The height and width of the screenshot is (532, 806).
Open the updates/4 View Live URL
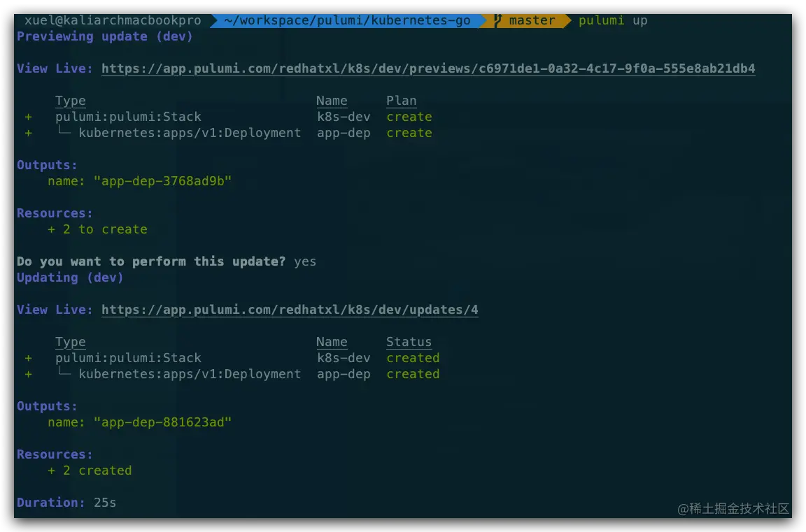(x=290, y=310)
